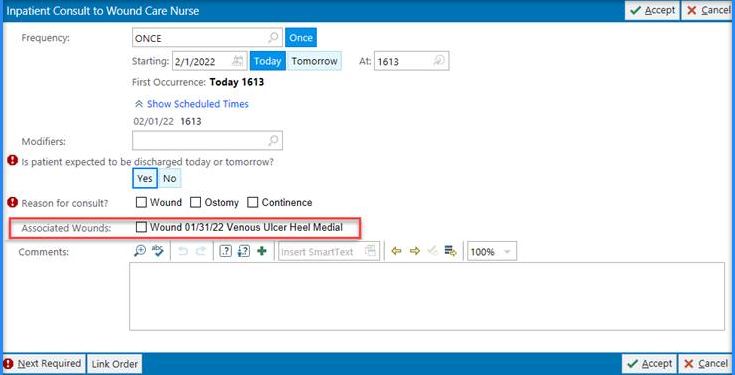Click Accept in the bottom bar
Screen dimensions: 735x375
(x=650, y=364)
